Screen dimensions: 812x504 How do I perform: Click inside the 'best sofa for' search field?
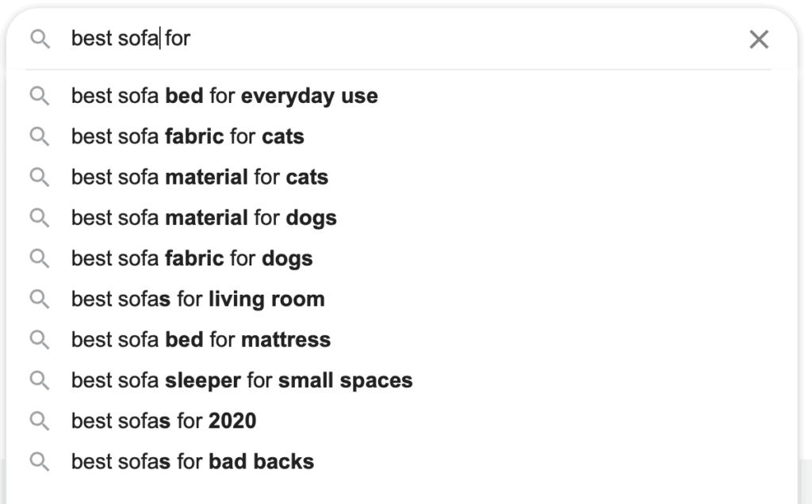click(396, 39)
